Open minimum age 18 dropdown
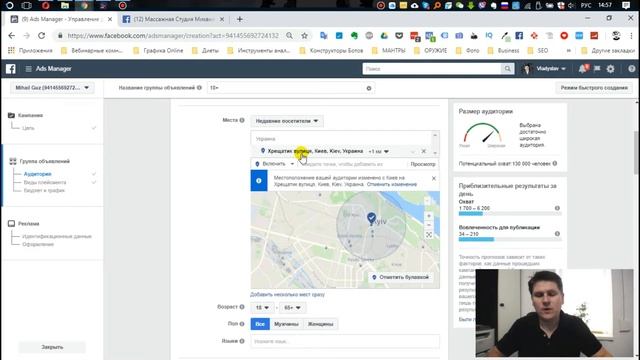This screenshot has height=360, width=640. (x=262, y=307)
